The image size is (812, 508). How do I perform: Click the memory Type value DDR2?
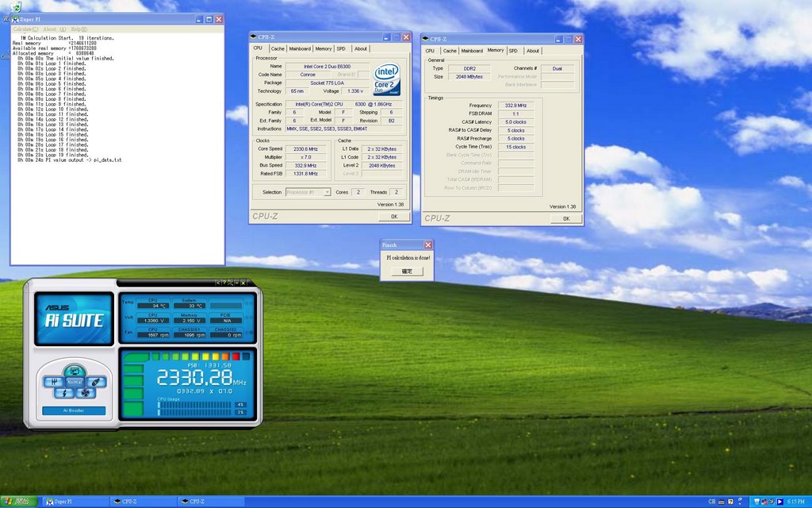click(x=469, y=68)
